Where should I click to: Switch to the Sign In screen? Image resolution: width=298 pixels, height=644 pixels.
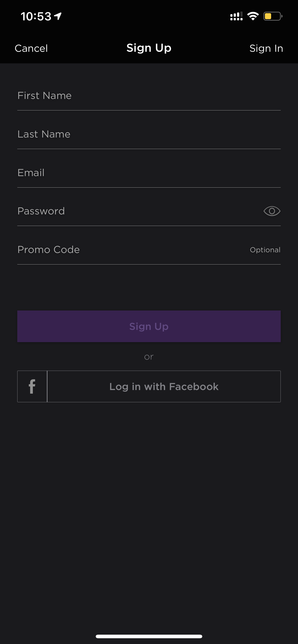pos(266,48)
